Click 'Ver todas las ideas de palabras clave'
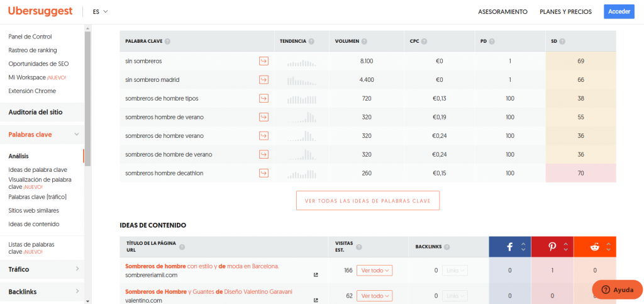 click(368, 201)
